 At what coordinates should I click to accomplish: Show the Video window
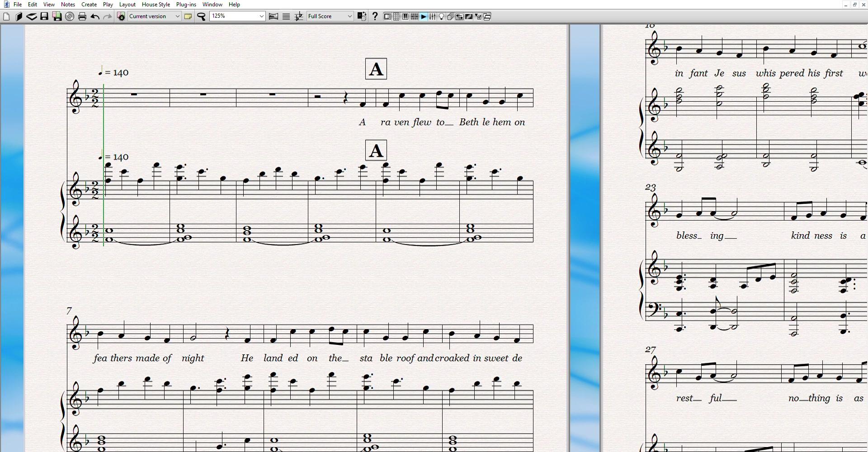(x=469, y=17)
